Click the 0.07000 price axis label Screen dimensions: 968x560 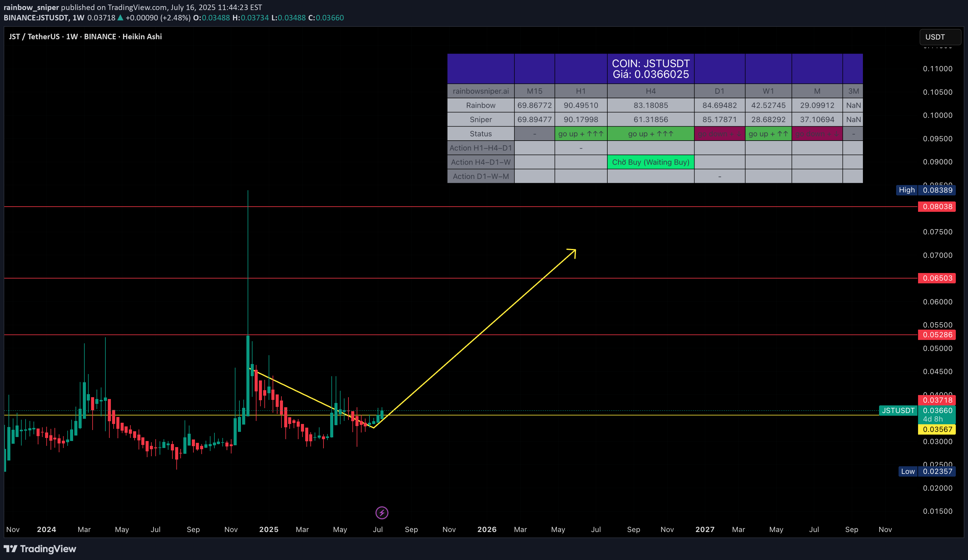pyautogui.click(x=938, y=255)
